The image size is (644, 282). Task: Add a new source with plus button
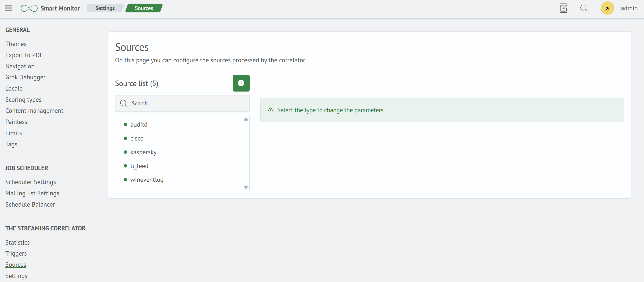pos(241,83)
